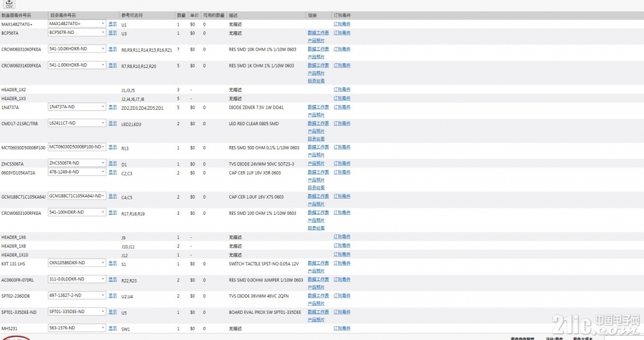Open 数据工作表 datasheet link for BCP56TA
Viewport: 644px width, 340px height.
[x=318, y=33]
